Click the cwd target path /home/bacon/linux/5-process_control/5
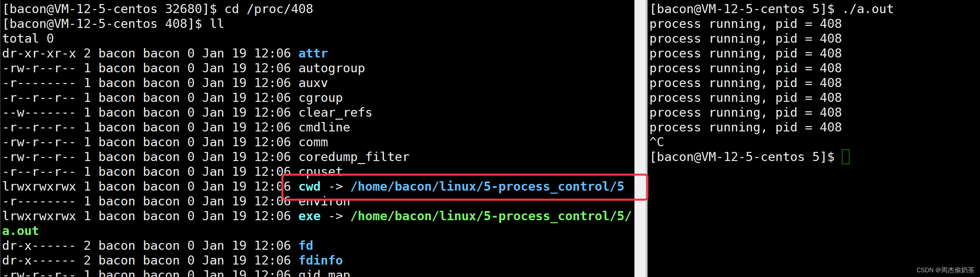The height and width of the screenshot is (277, 980). (x=487, y=187)
